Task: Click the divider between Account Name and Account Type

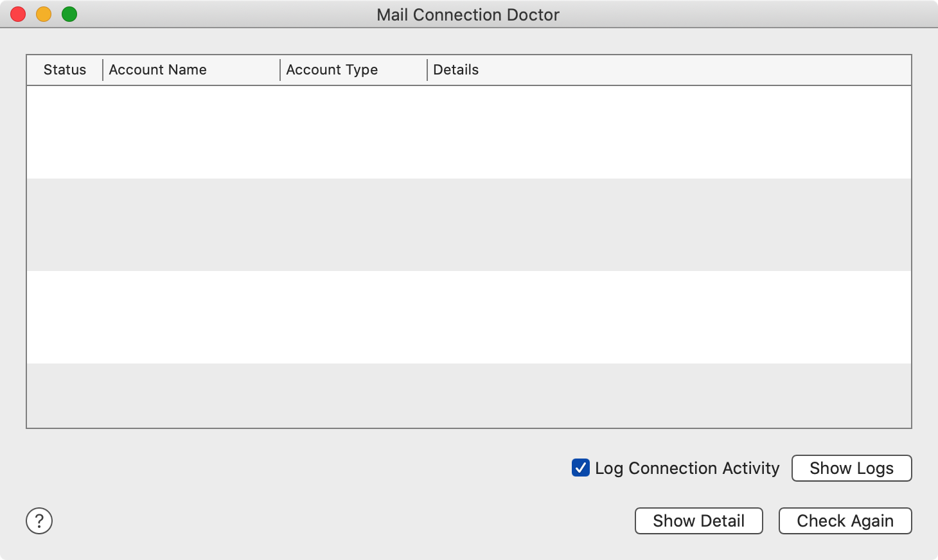Action: coord(280,70)
